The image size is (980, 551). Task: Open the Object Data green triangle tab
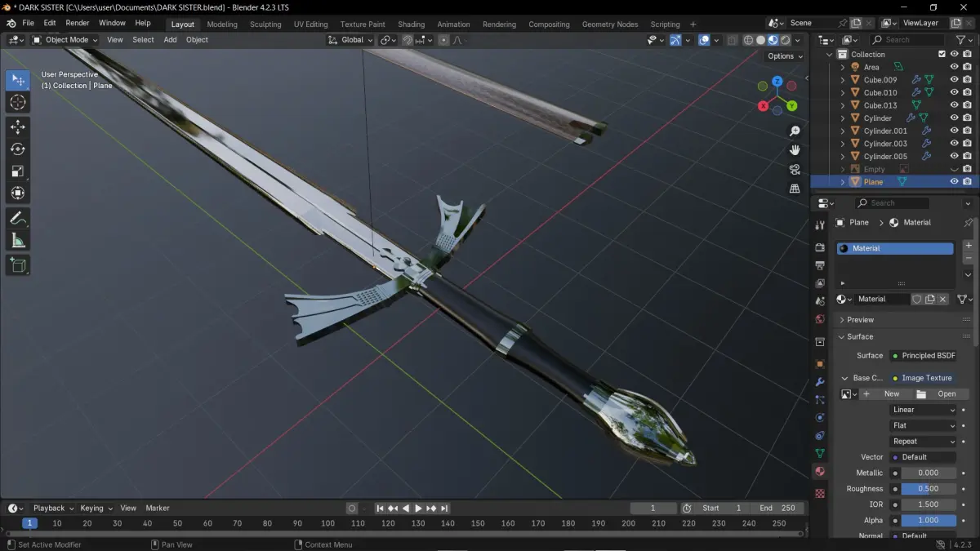[x=820, y=453]
